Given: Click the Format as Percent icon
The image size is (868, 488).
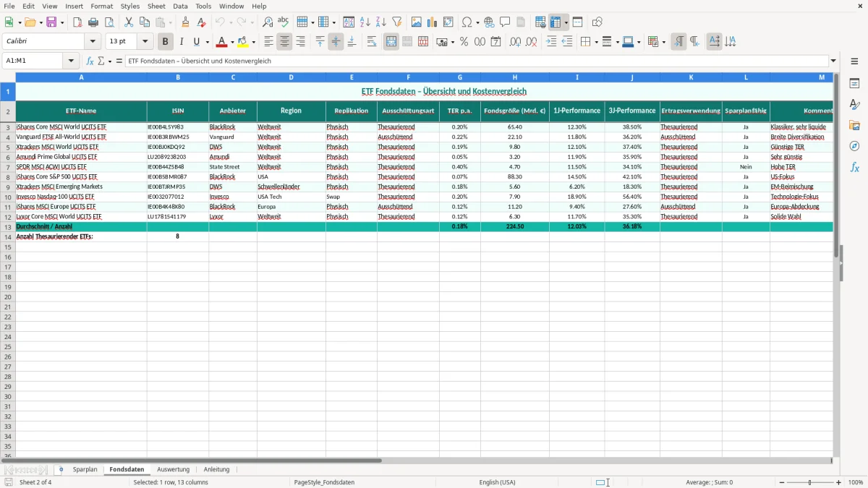Looking at the screenshot, I should point(464,42).
